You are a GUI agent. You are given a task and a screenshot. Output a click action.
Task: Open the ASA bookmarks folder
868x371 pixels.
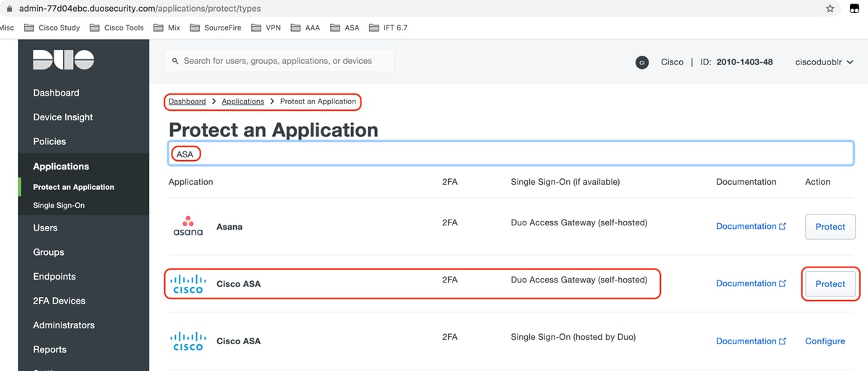coord(345,28)
